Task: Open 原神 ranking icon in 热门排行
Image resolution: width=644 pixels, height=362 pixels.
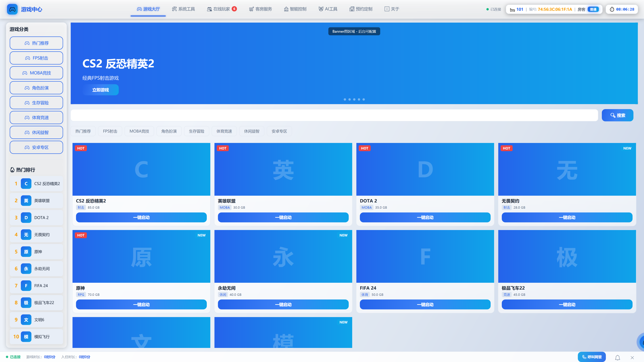Action: [x=26, y=252]
